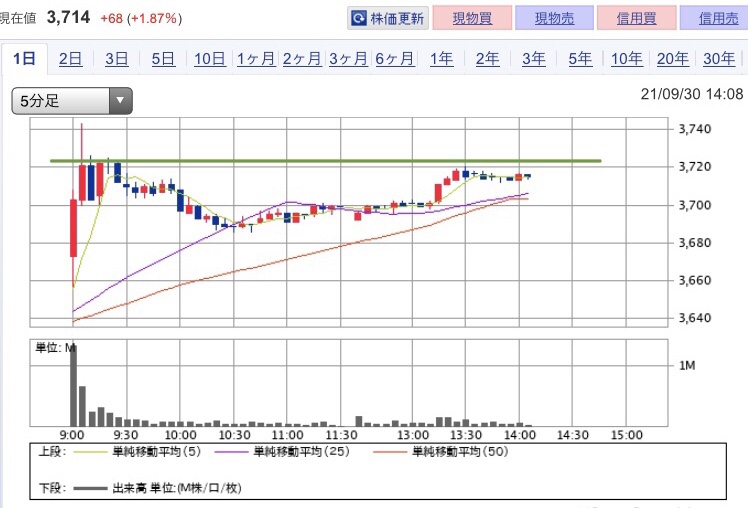This screenshot has width=748, height=508.
Task: Switch to the 1年 chart period
Action: tap(441, 59)
